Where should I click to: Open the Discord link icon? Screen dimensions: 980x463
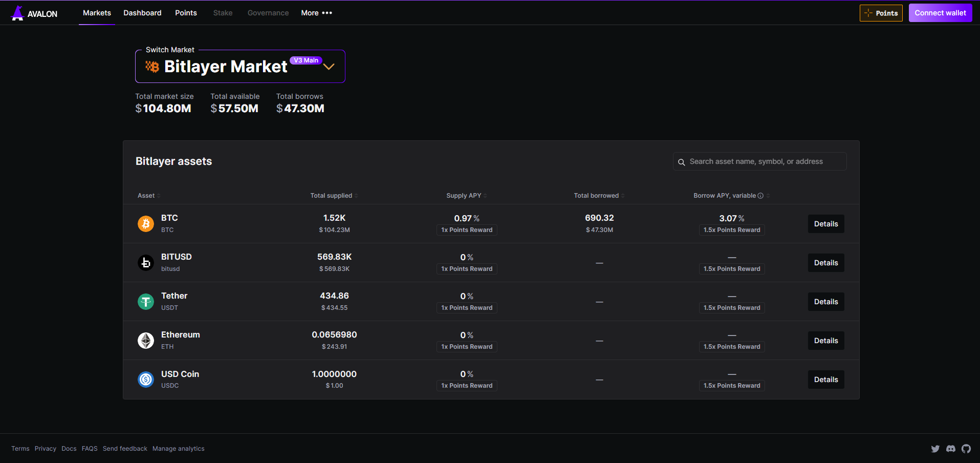(x=951, y=449)
